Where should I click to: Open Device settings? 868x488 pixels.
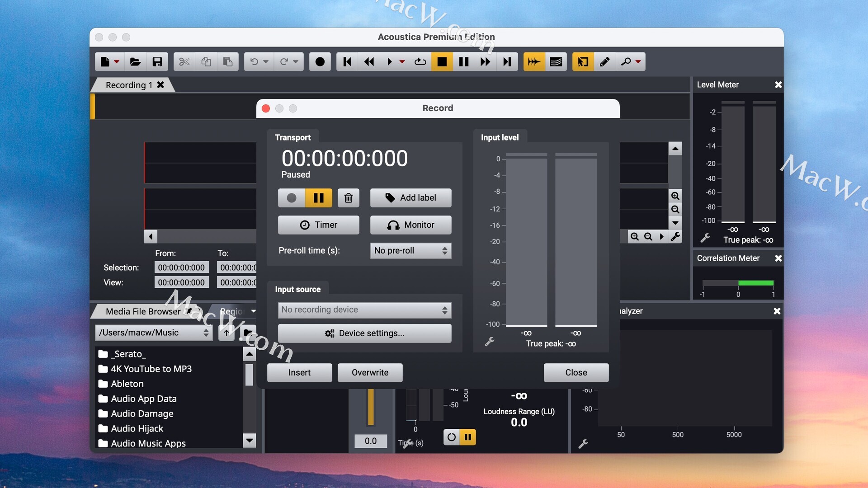tap(364, 333)
